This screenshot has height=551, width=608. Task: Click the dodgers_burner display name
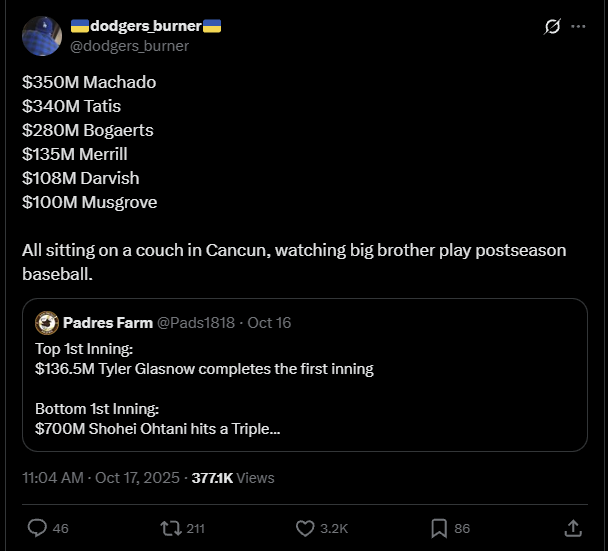pyautogui.click(x=146, y=27)
